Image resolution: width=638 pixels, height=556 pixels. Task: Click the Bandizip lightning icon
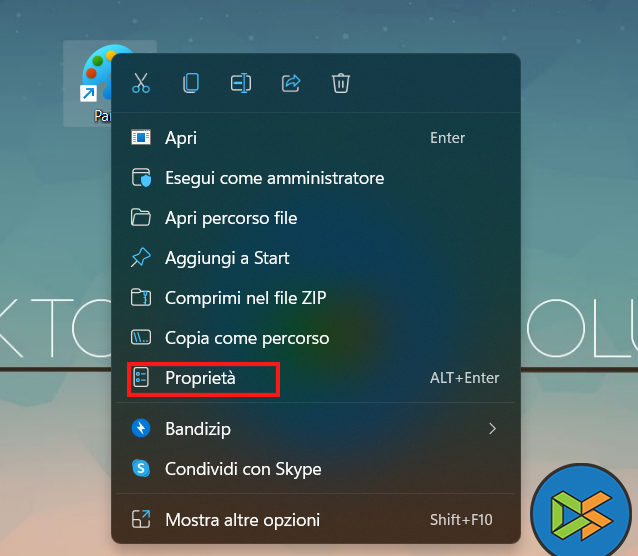pyautogui.click(x=141, y=429)
